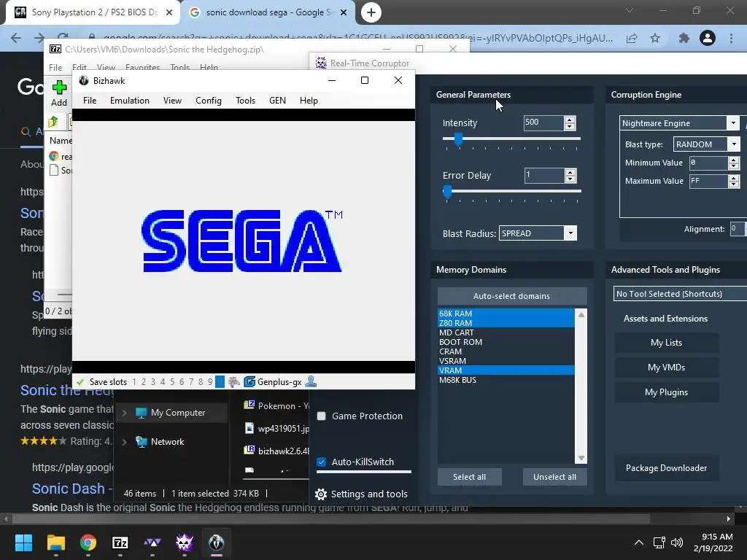Select CRAM memory domain
747x560 pixels.
tap(506, 351)
